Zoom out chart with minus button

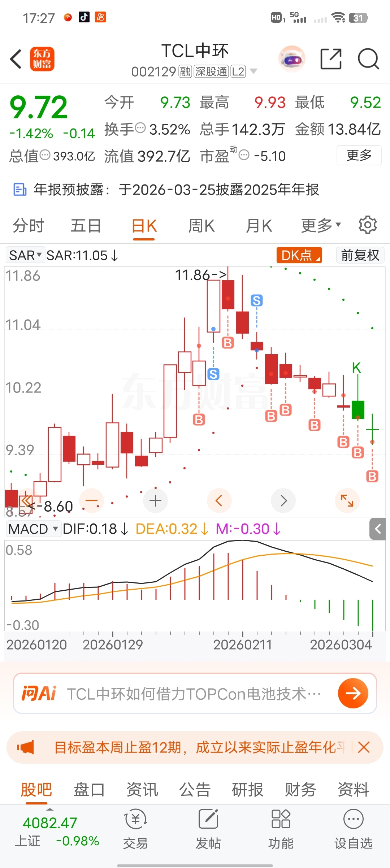click(92, 501)
